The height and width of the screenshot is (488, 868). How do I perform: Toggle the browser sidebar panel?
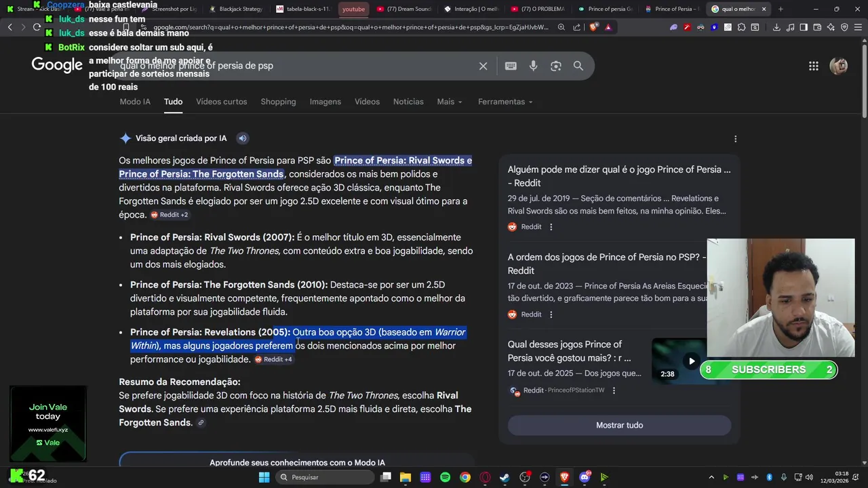click(x=804, y=27)
